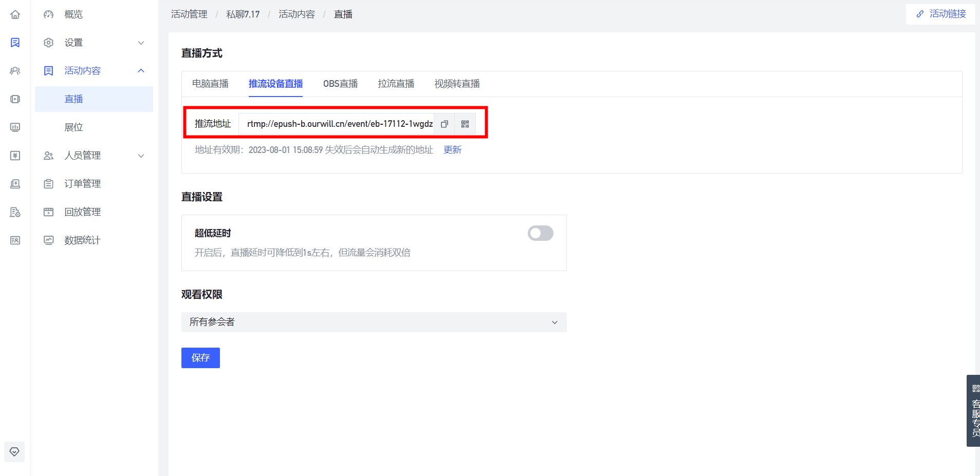Toggle the 超低延时 switch

(541, 233)
